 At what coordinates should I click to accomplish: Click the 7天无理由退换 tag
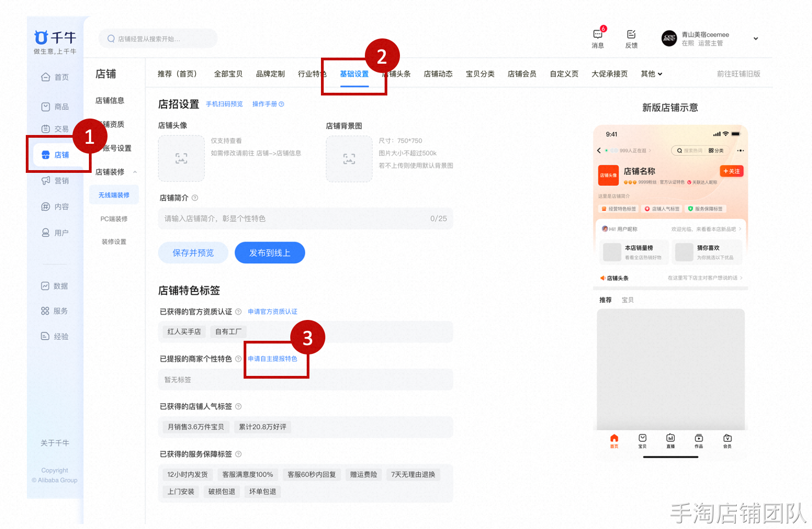[x=413, y=475]
